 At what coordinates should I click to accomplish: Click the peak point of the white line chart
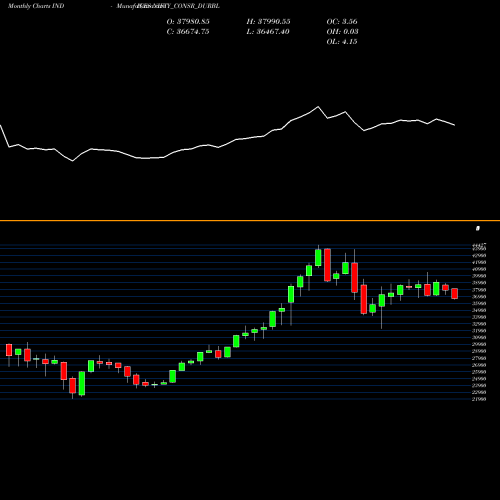click(318, 107)
